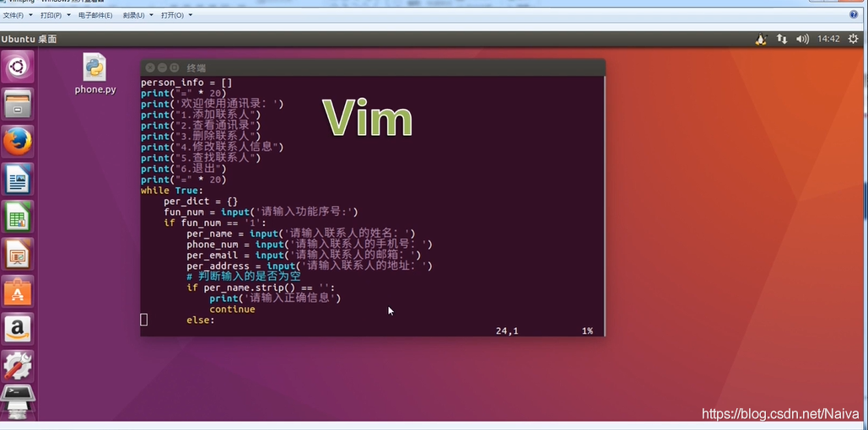This screenshot has height=430, width=868.
Task: Click the print '4.修改联系人信息' line
Action: pos(212,148)
